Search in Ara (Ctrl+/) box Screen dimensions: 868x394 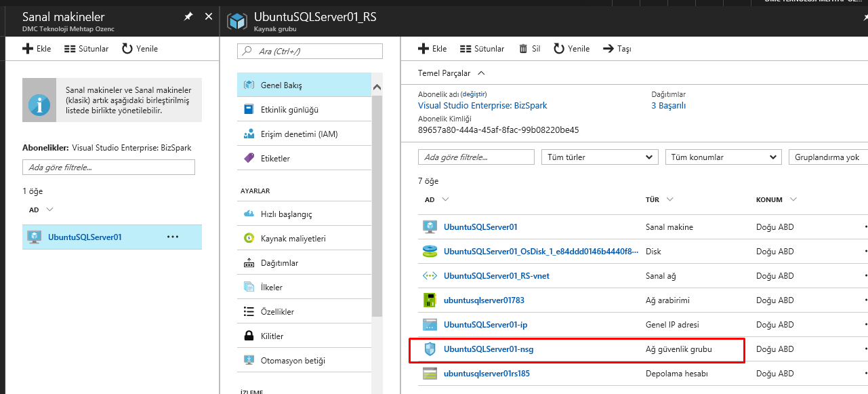click(x=310, y=51)
